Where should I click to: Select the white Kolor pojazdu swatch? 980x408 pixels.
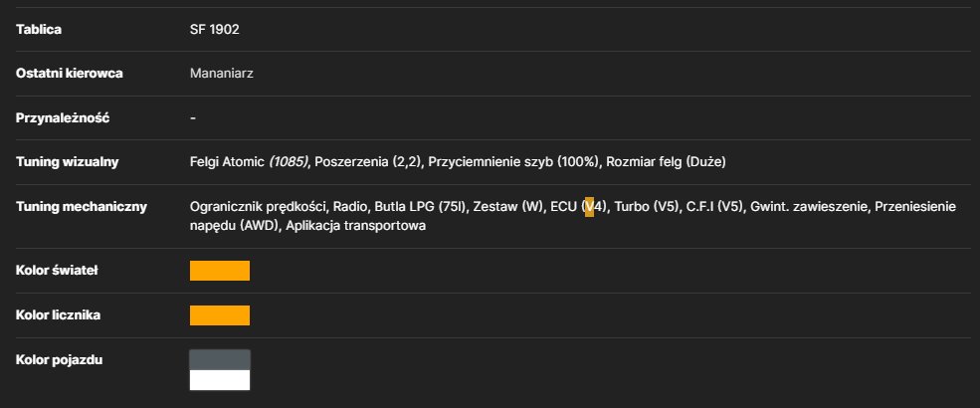click(219, 380)
